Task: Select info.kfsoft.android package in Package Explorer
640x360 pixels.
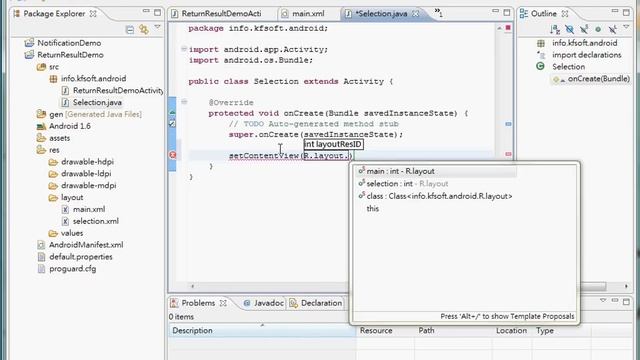Action: pyautogui.click(x=93, y=78)
